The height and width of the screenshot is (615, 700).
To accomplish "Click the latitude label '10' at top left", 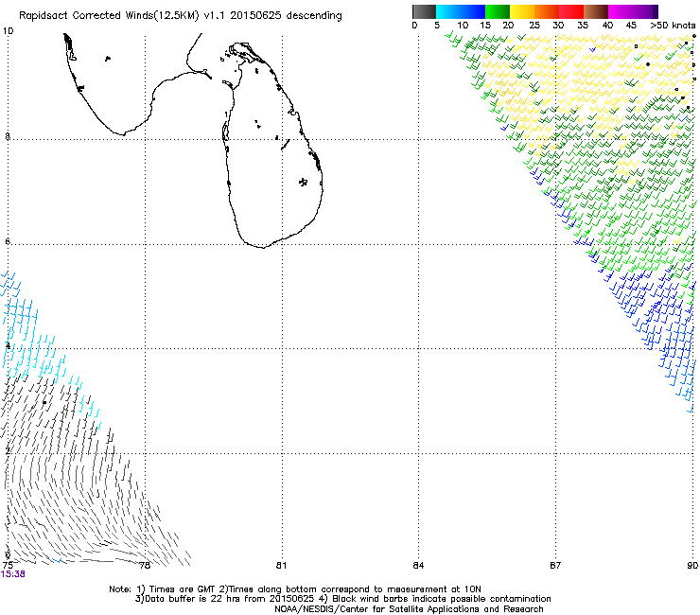I will 8,31.
